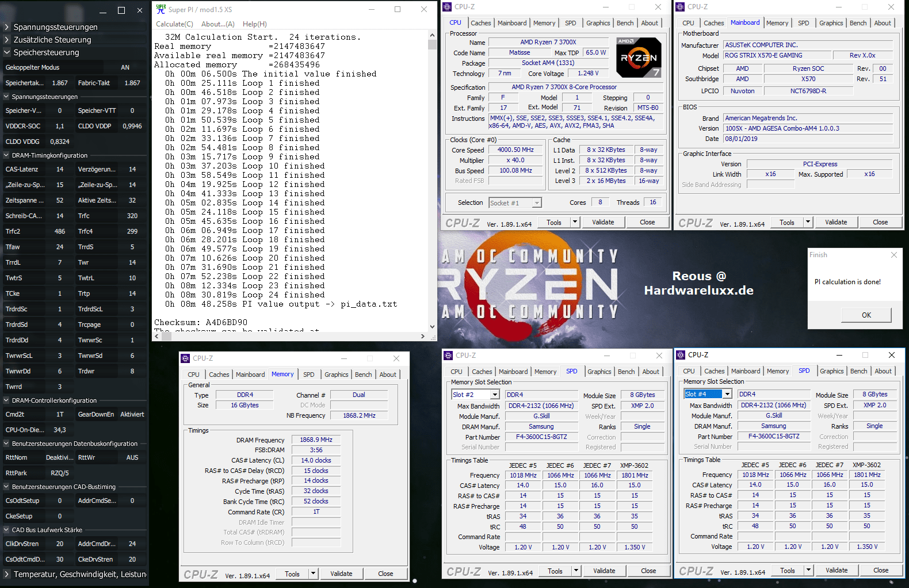Screen dimensions: 909x588
Task: Click 'Checksum: A4D6BD90' line in Super PI
Action: pyautogui.click(x=201, y=323)
